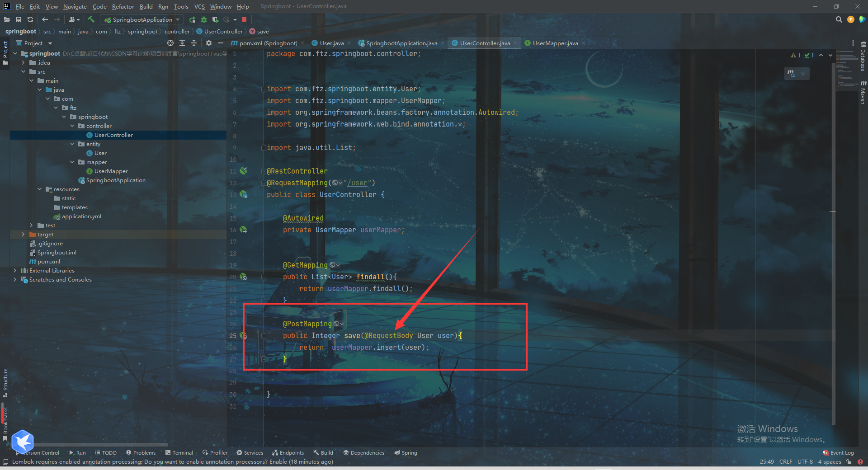The width and height of the screenshot is (868, 470).
Task: Switch to the User.java tab
Action: pos(331,43)
